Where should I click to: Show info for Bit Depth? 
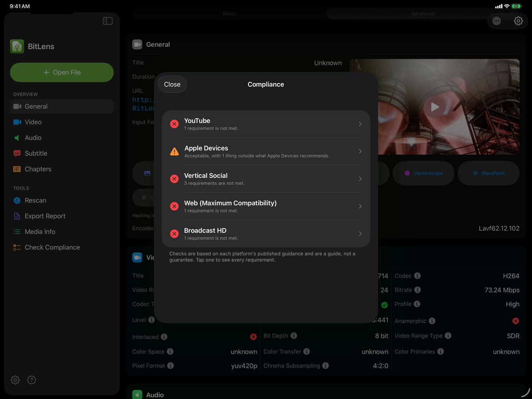294,336
